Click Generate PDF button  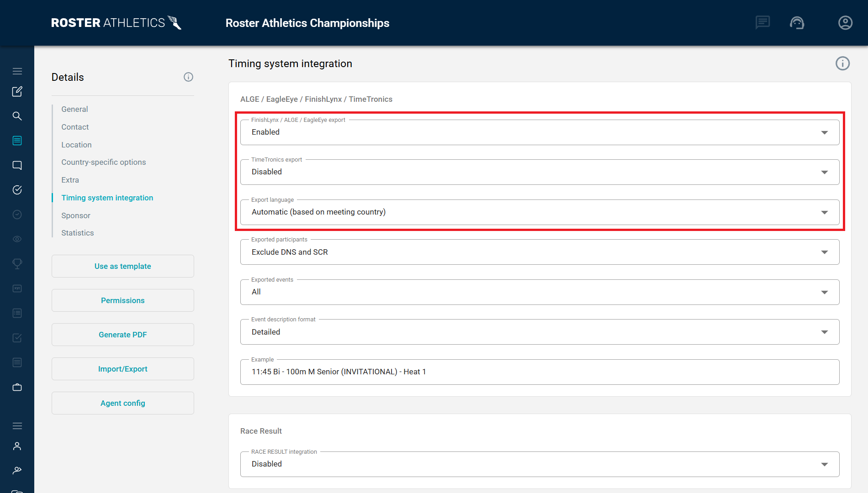coord(122,335)
